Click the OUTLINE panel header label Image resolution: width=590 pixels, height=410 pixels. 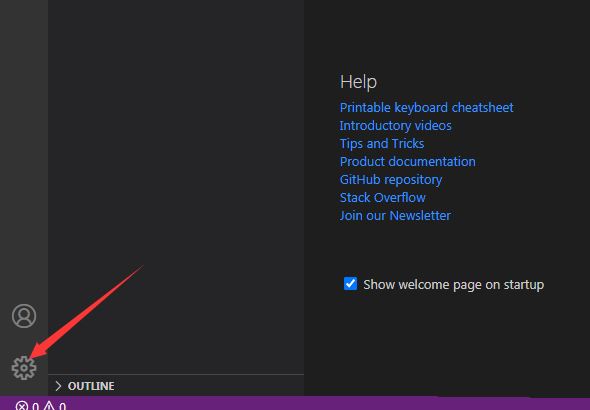tap(91, 386)
